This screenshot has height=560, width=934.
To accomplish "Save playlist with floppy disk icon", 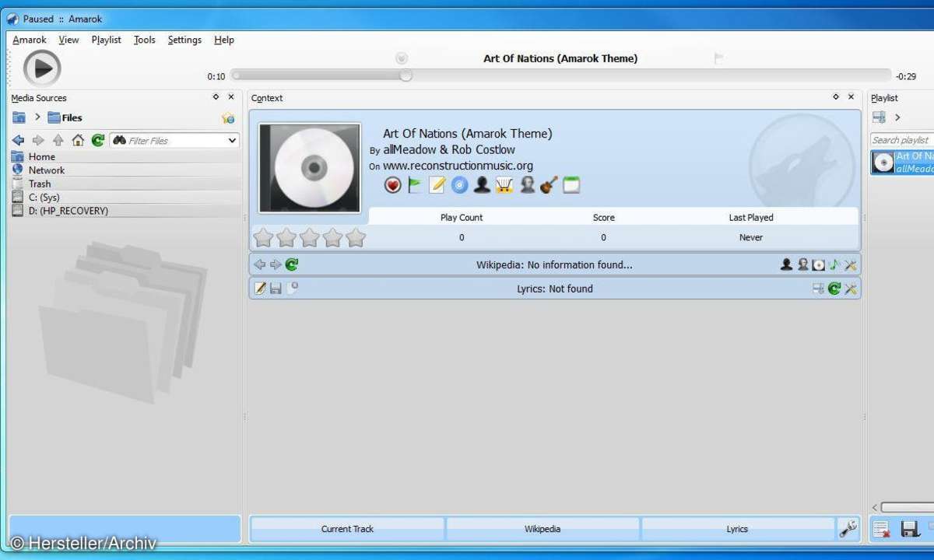I will (910, 530).
